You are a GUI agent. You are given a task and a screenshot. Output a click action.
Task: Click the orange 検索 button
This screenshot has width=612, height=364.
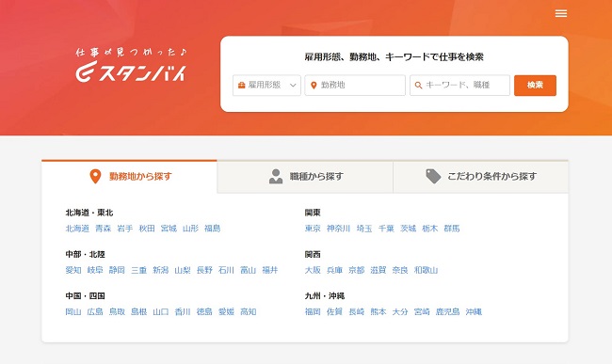(535, 85)
